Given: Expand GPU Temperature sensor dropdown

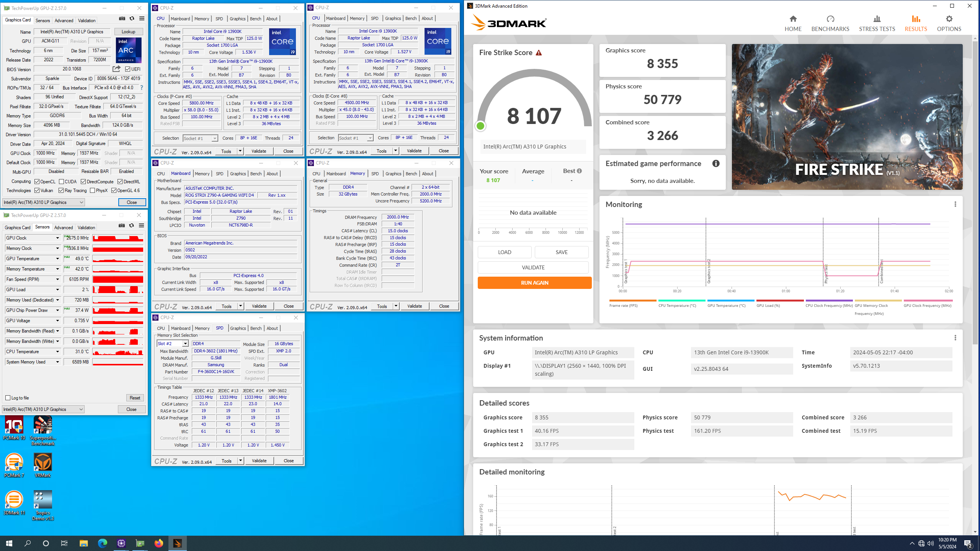Looking at the screenshot, I should click(57, 259).
